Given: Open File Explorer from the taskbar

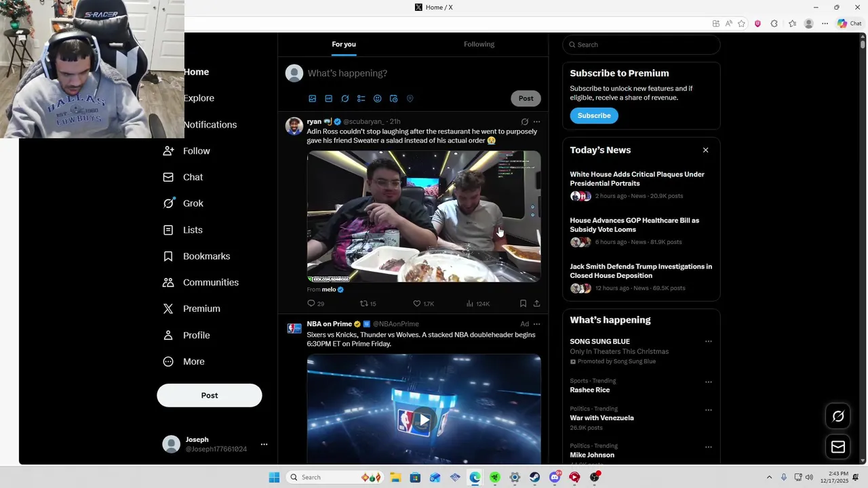Looking at the screenshot, I should 395,477.
